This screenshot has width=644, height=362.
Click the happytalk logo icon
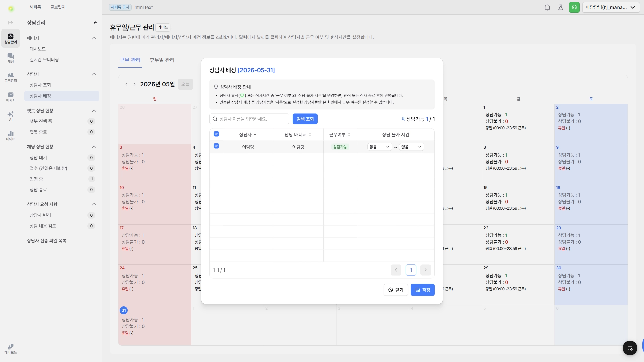11,9
